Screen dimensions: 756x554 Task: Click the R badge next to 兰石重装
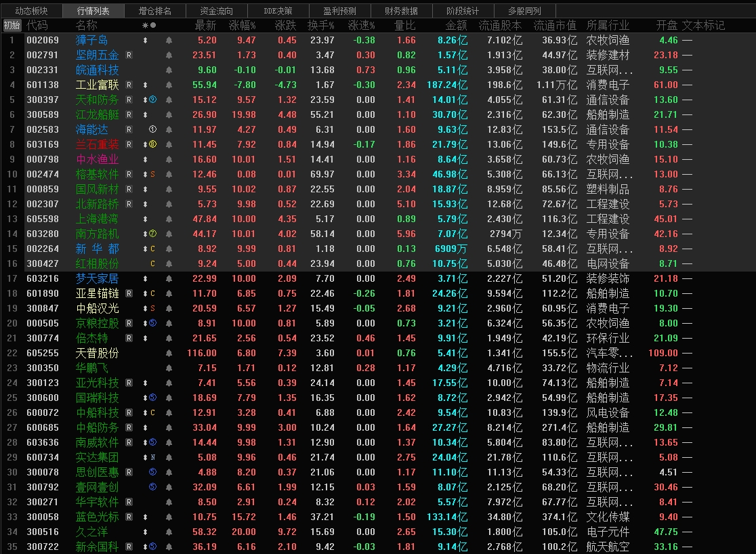coord(129,144)
